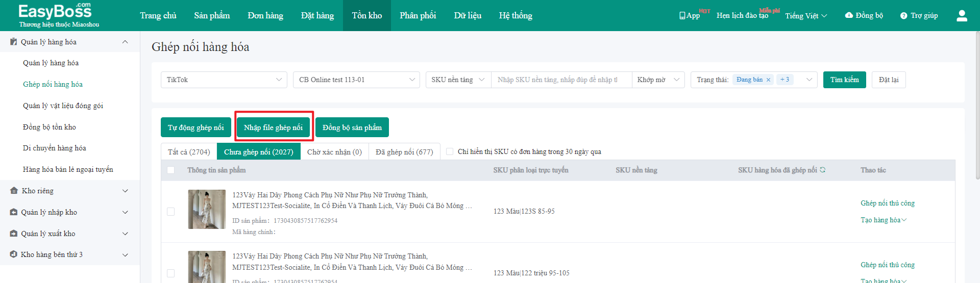The image size is (980, 283).
Task: Switch to Đã ghép nối (677) tab
Action: click(404, 152)
